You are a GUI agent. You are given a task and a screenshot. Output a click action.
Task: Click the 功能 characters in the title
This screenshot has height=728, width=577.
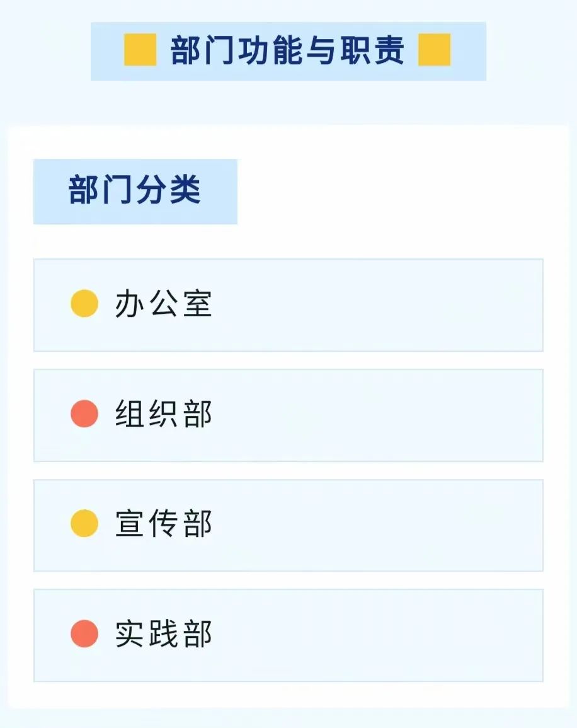[x=270, y=50]
